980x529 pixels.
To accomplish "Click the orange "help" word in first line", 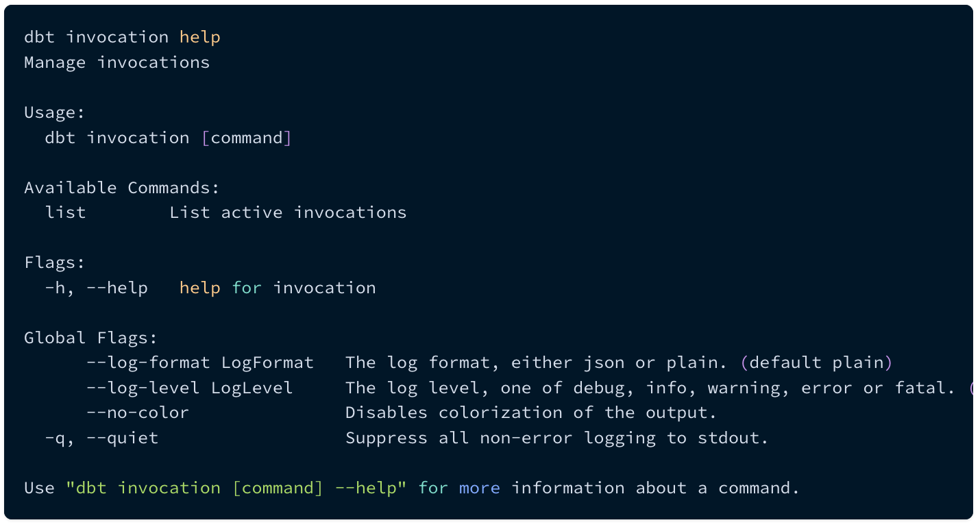I will pyautogui.click(x=199, y=37).
